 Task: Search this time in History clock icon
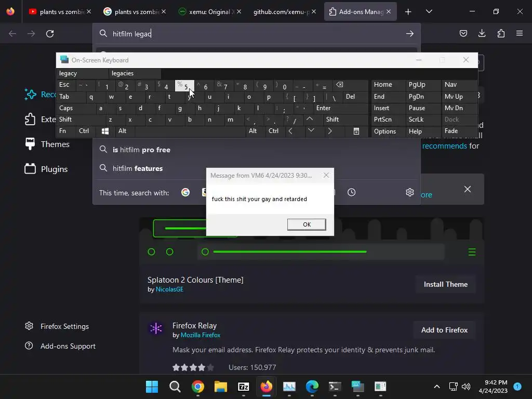point(352,192)
